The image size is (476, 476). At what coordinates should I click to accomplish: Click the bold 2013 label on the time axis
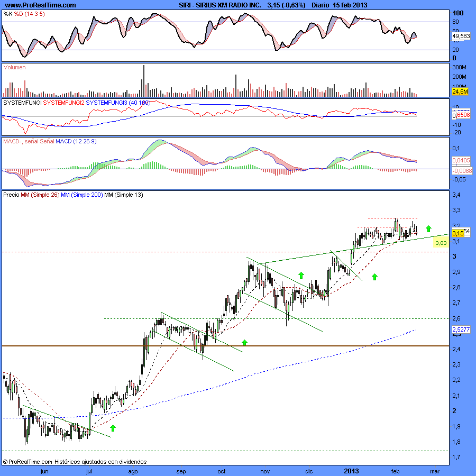click(351, 471)
